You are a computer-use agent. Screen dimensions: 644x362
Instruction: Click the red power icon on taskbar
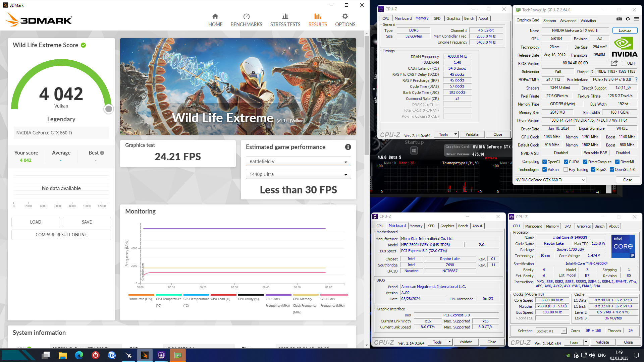pyautogui.click(x=95, y=355)
